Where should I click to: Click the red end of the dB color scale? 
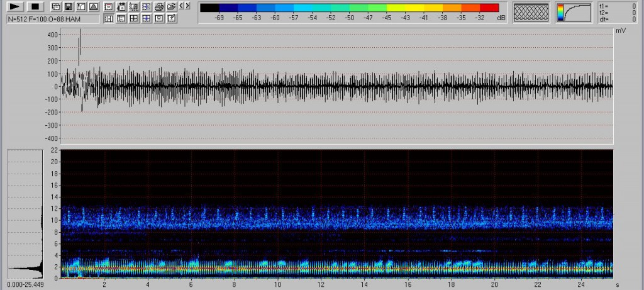click(x=489, y=8)
